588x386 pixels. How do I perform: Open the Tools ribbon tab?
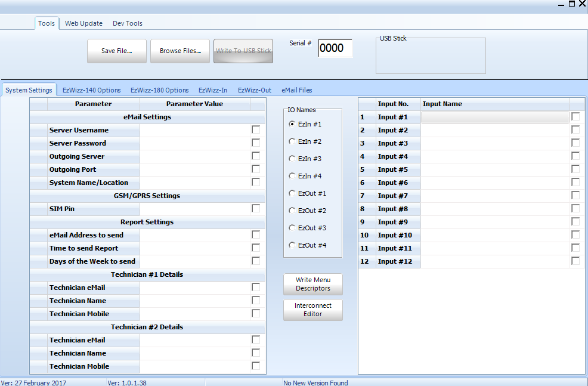point(47,23)
